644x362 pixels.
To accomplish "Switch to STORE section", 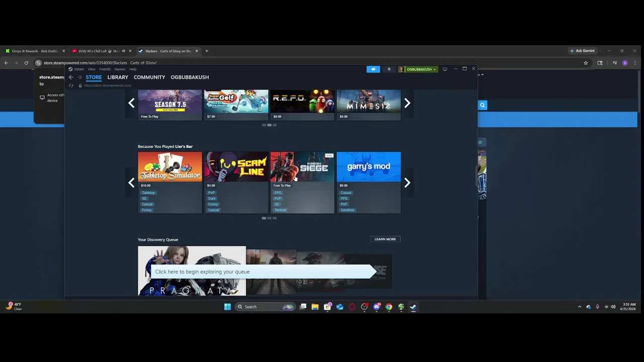I will coord(94,77).
